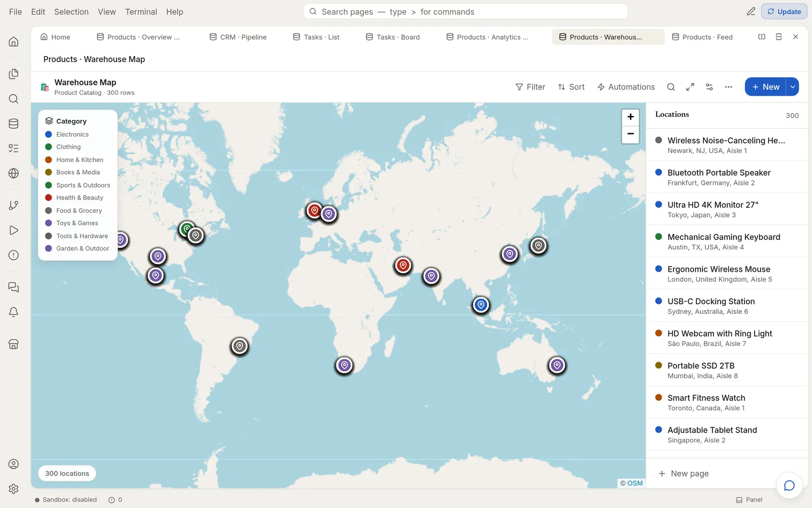Open the Filter options
This screenshot has height=508, width=812.
pyautogui.click(x=530, y=87)
